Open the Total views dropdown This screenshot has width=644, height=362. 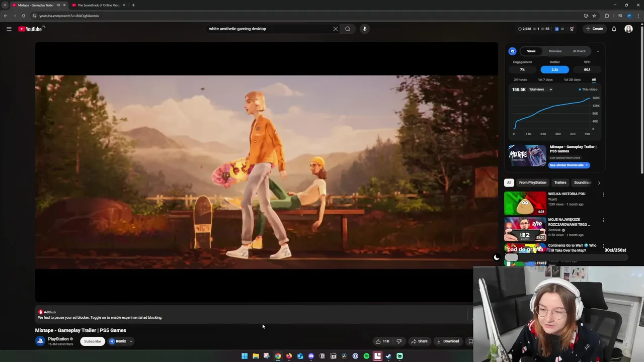point(540,89)
